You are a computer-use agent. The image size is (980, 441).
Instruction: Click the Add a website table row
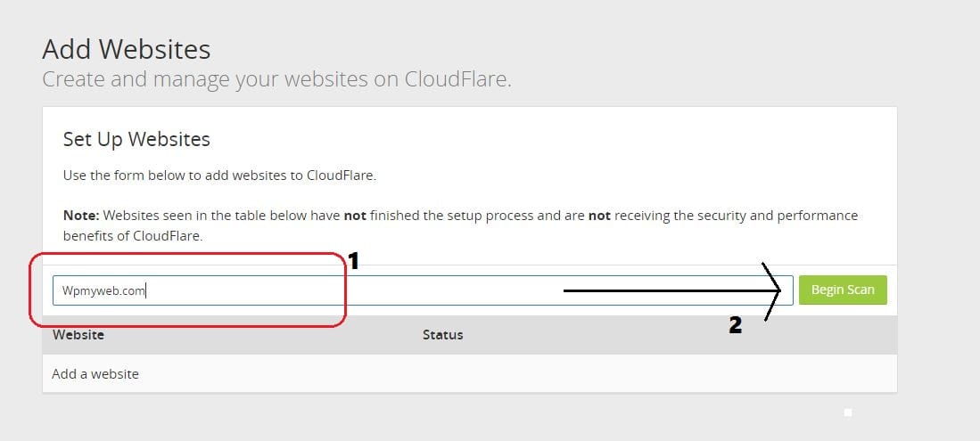pyautogui.click(x=469, y=373)
